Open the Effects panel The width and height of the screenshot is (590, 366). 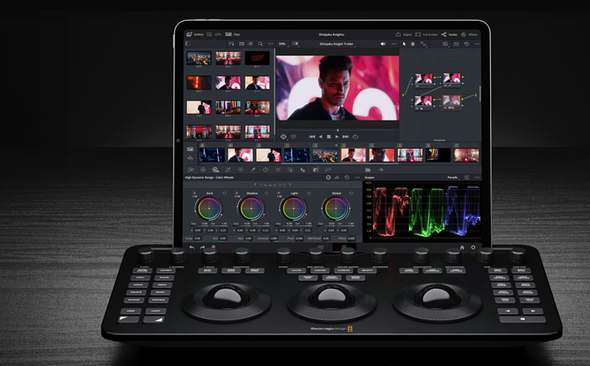(x=470, y=34)
